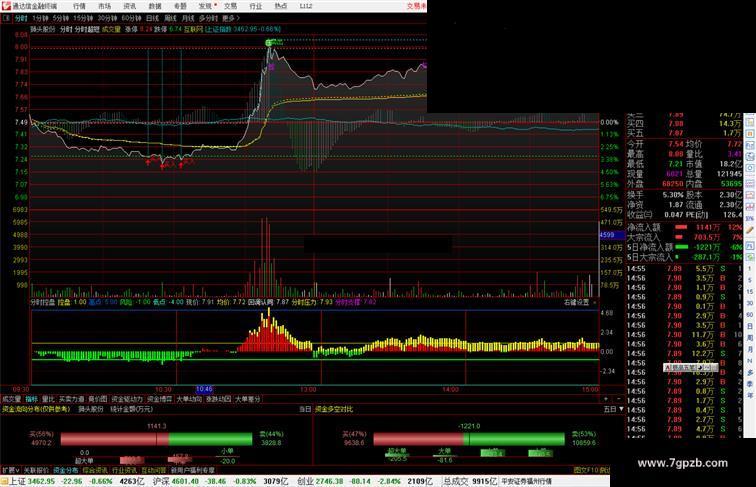Switch chart to 日线 daily view

coord(152,18)
